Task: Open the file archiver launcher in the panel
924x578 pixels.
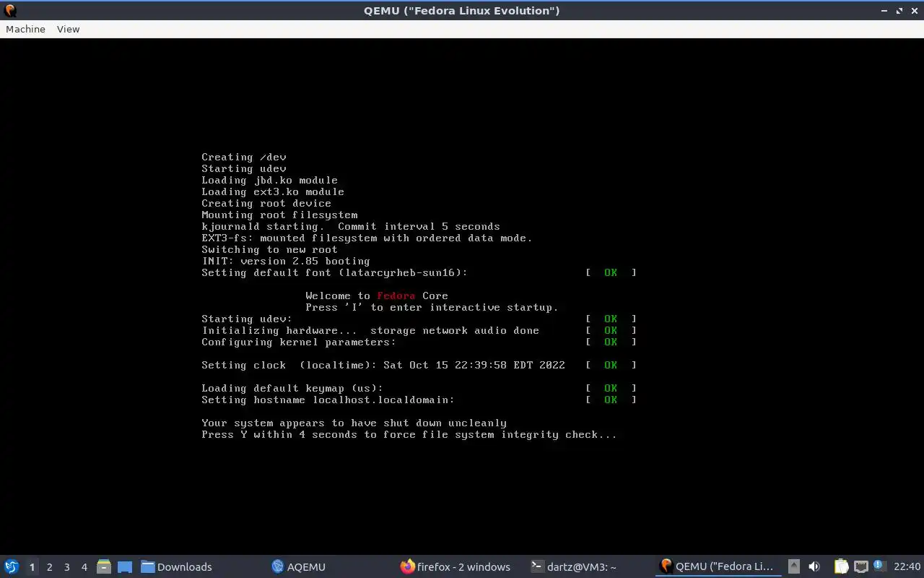Action: [x=104, y=566]
